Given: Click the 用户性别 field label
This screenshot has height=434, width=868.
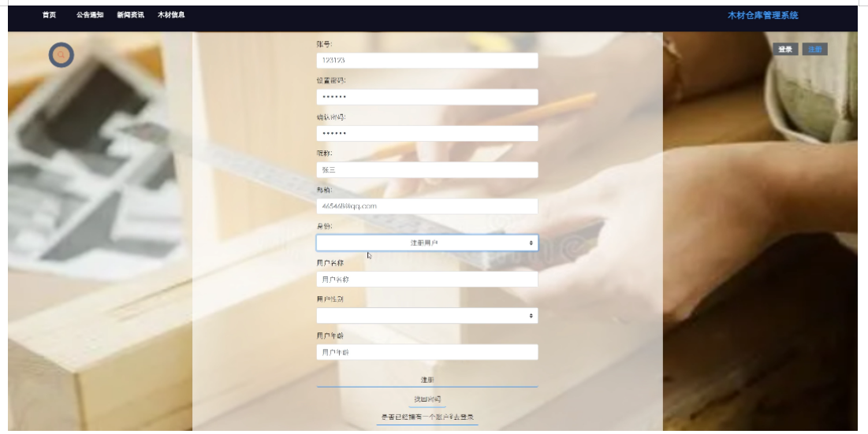Looking at the screenshot, I should [x=330, y=299].
